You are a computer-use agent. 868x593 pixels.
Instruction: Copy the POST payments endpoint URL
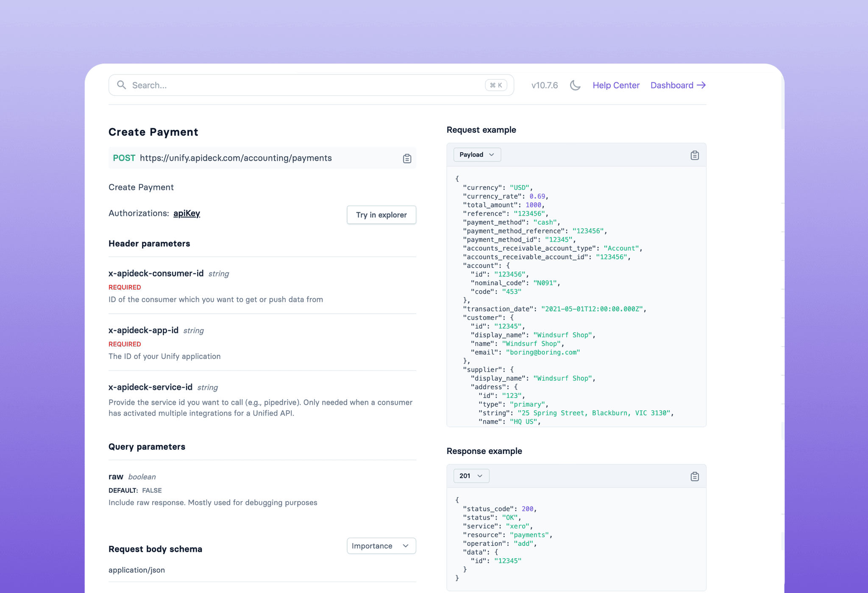point(406,158)
